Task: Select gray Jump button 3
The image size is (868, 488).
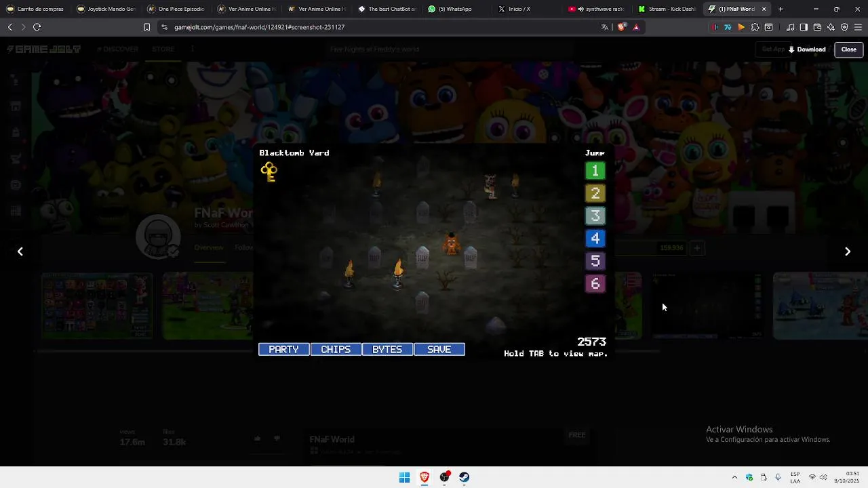Action: click(x=595, y=216)
